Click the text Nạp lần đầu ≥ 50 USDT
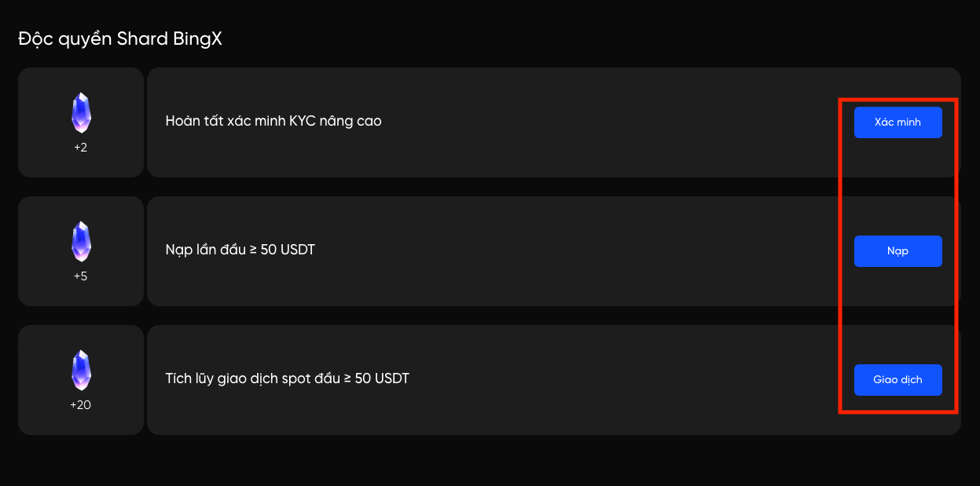 pyautogui.click(x=240, y=250)
